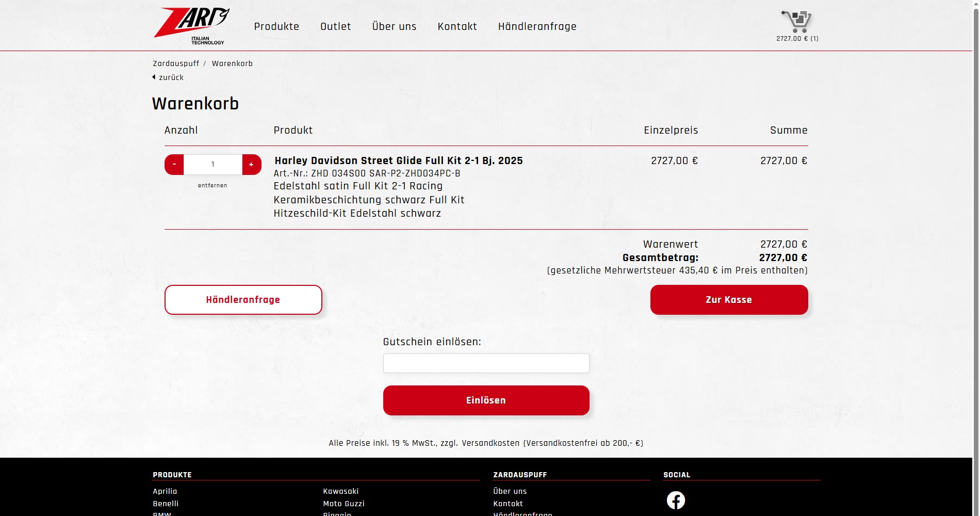Open Kawasaki in the footer products list
This screenshot has height=516, width=980.
pos(341,491)
